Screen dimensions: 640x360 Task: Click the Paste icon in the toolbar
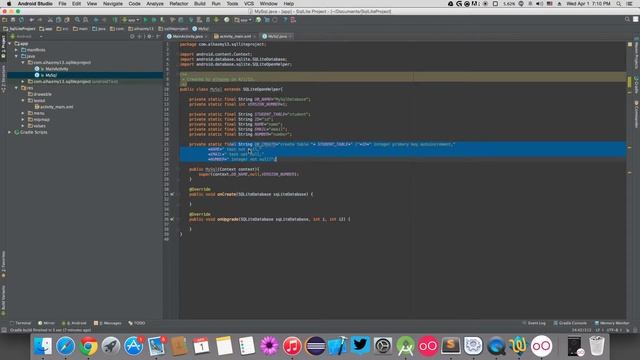tap(67, 20)
